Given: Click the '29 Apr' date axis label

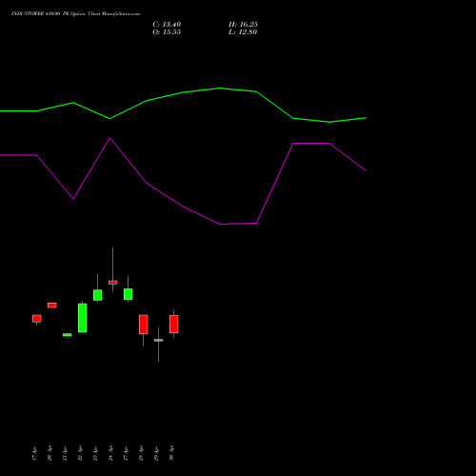Looking at the screenshot, I should [156, 453].
